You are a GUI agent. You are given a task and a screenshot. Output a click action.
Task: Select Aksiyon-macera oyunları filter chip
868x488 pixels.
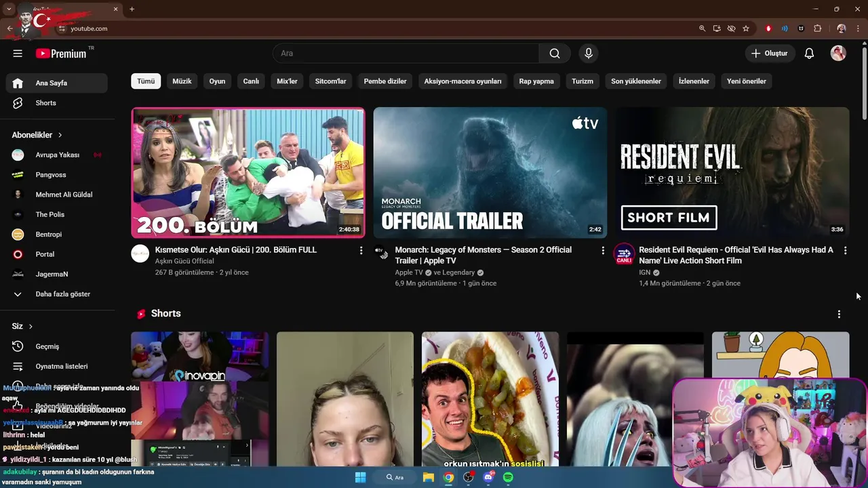462,81
